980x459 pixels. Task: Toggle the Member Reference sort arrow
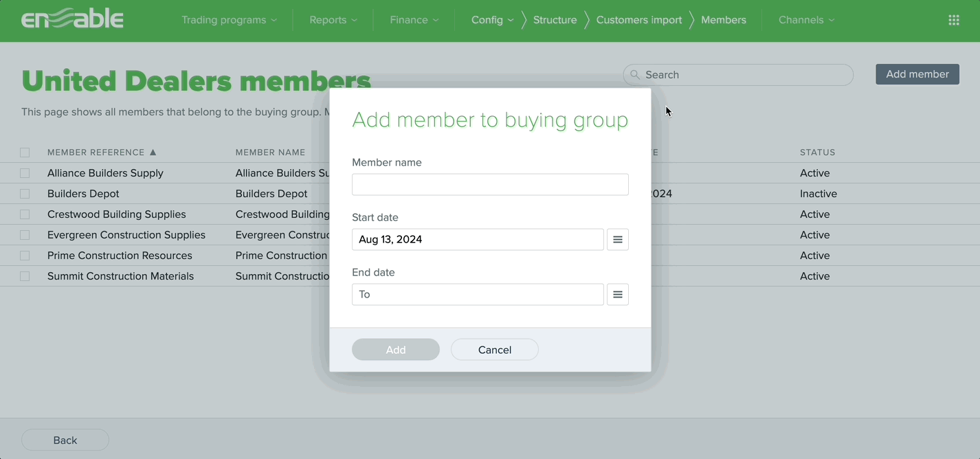click(153, 152)
